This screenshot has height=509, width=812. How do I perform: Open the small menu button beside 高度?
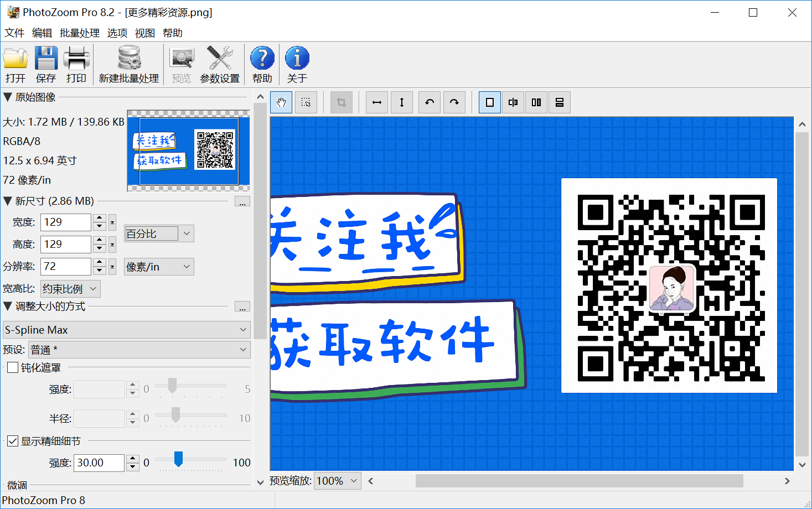(112, 245)
